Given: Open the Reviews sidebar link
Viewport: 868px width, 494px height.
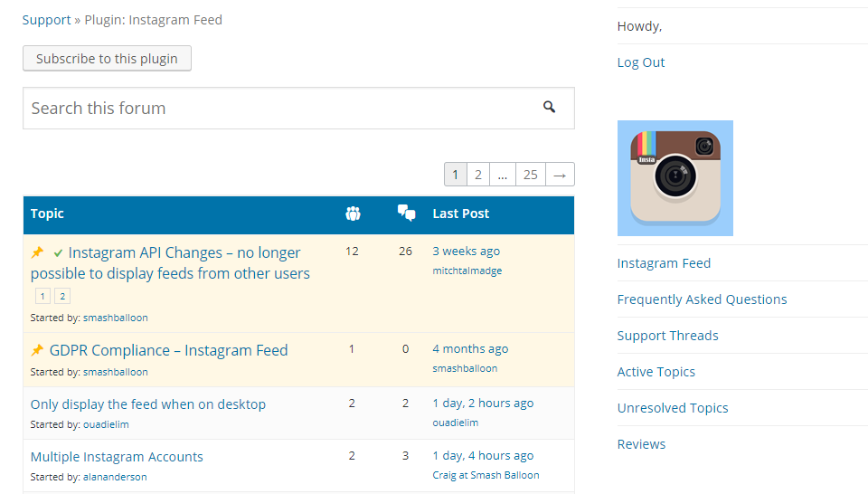Looking at the screenshot, I should pyautogui.click(x=641, y=444).
